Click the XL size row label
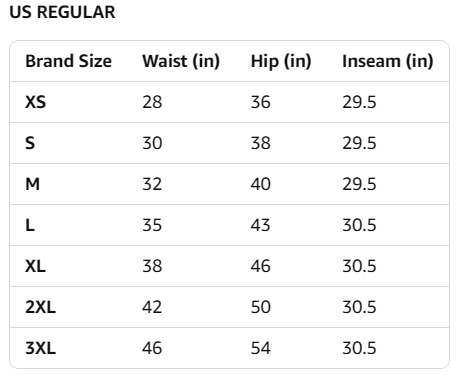Image resolution: width=461 pixels, height=383 pixels. (35, 266)
